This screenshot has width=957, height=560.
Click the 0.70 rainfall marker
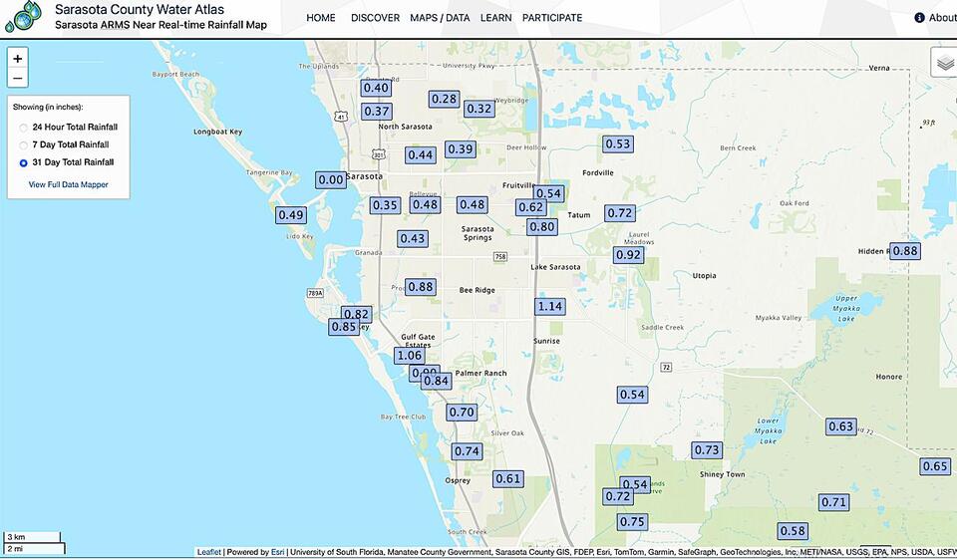(x=462, y=413)
